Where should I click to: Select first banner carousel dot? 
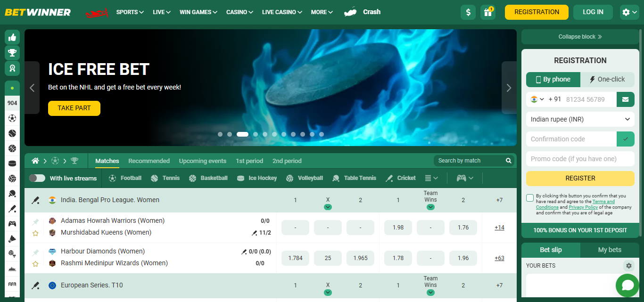[220, 134]
